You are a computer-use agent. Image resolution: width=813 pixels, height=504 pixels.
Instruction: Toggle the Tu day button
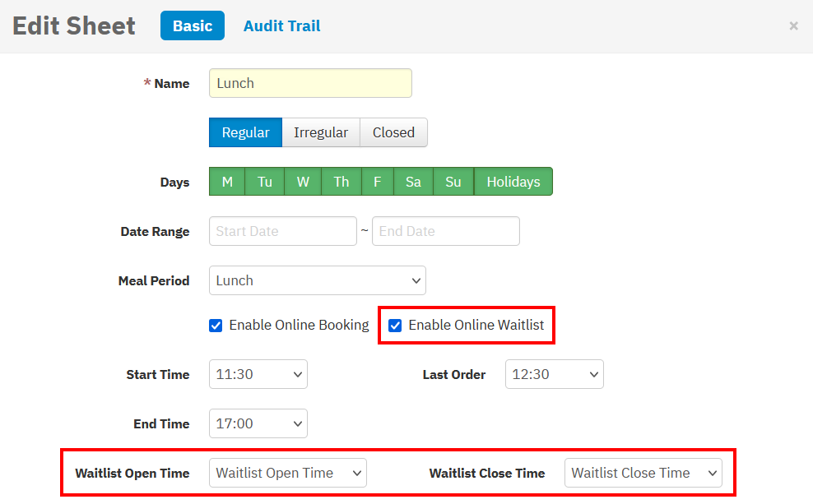pos(264,182)
